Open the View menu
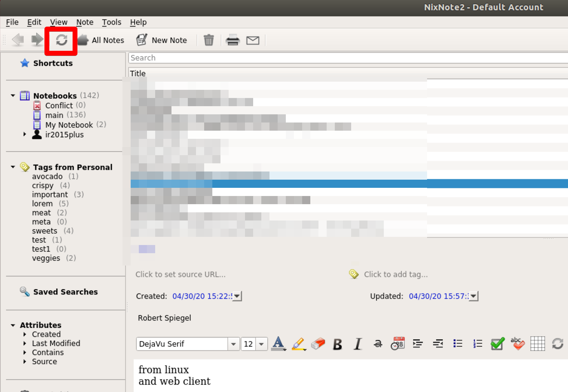The width and height of the screenshot is (568, 392). [x=59, y=22]
